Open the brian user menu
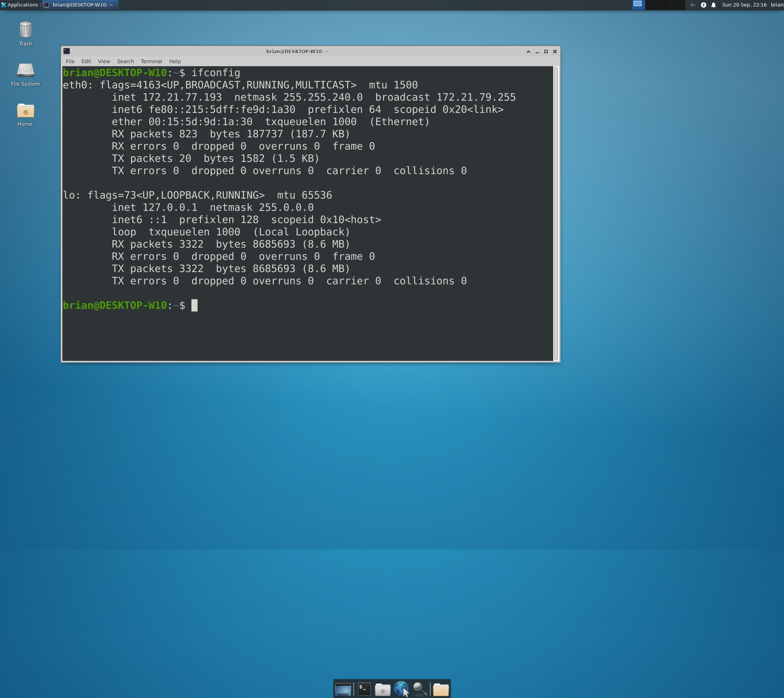 point(777,5)
